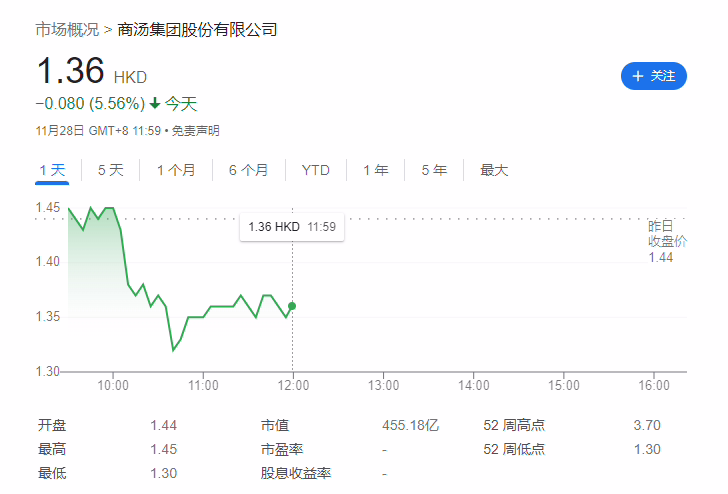The height and width of the screenshot is (494, 728).
Task: Switch to 1 年 range
Action: click(376, 170)
